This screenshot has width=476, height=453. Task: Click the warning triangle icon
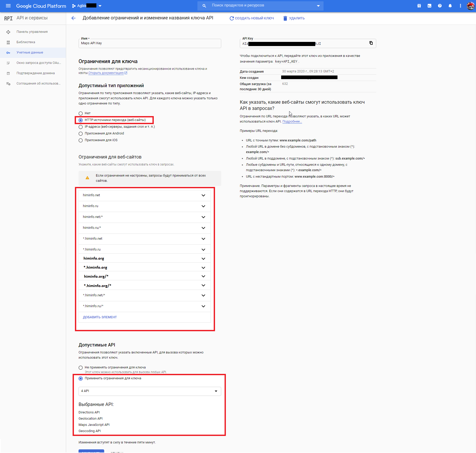(87, 178)
